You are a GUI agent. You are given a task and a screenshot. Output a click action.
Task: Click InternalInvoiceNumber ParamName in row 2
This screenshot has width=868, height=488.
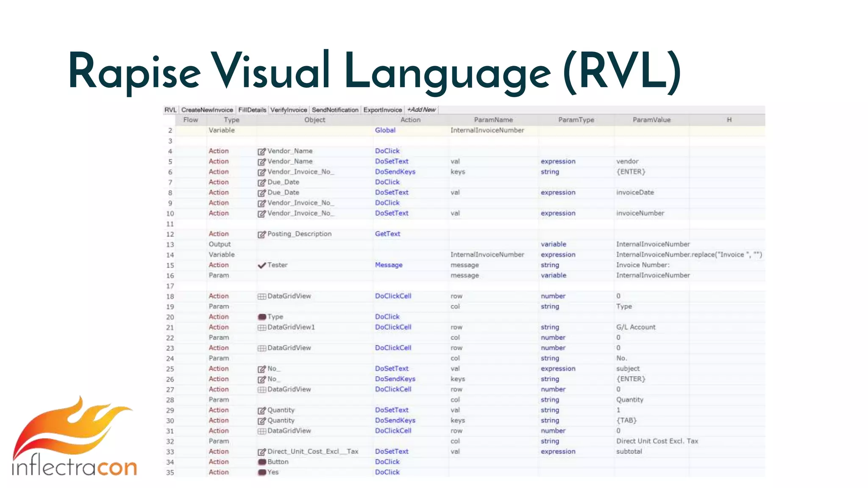[487, 130]
